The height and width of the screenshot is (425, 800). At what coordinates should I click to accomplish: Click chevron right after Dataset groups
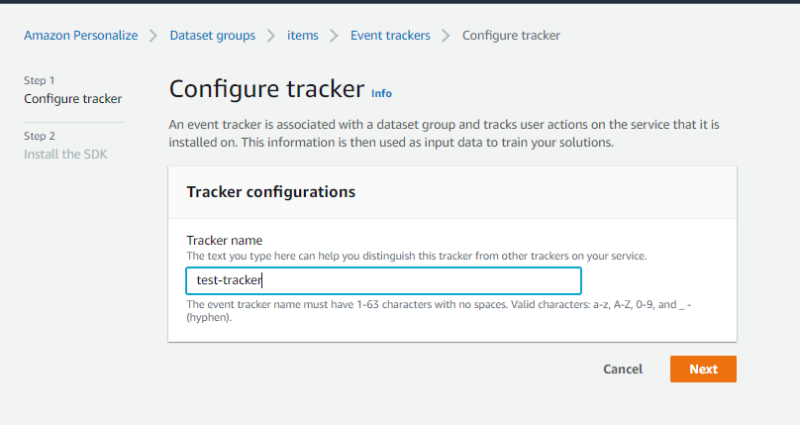[271, 36]
